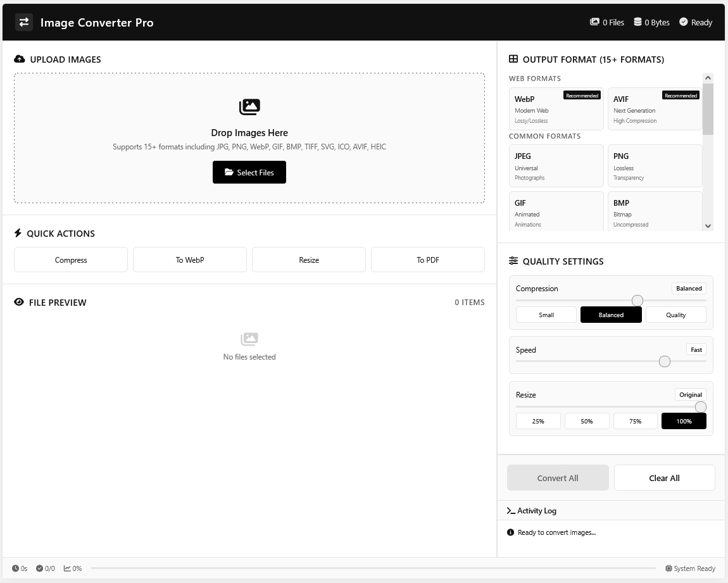Click the swap arrows app logo icon
728x583 pixels.
[23, 22]
